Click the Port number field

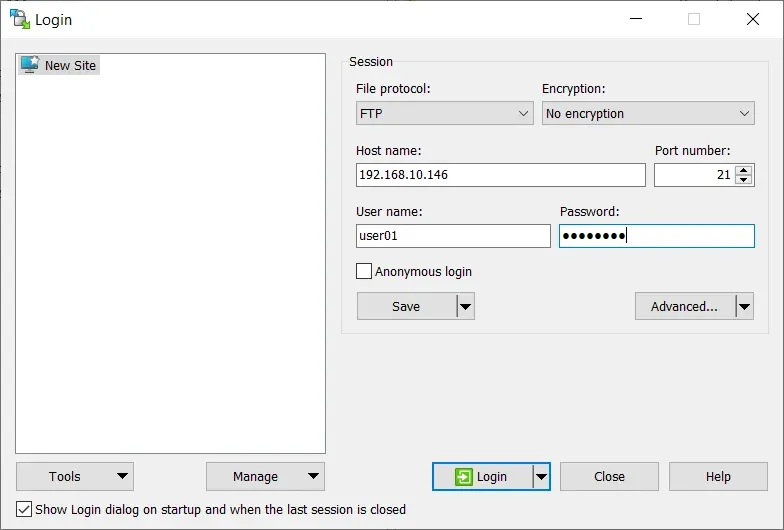point(694,175)
